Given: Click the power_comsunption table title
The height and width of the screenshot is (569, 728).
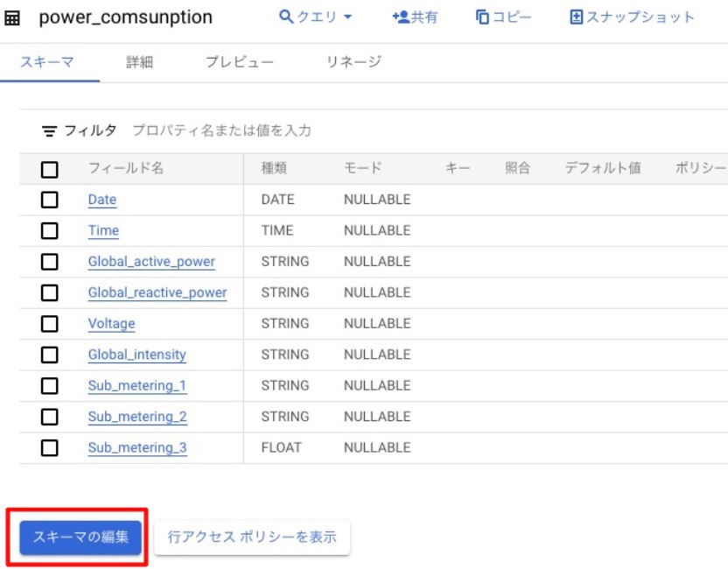Looking at the screenshot, I should 125,18.
